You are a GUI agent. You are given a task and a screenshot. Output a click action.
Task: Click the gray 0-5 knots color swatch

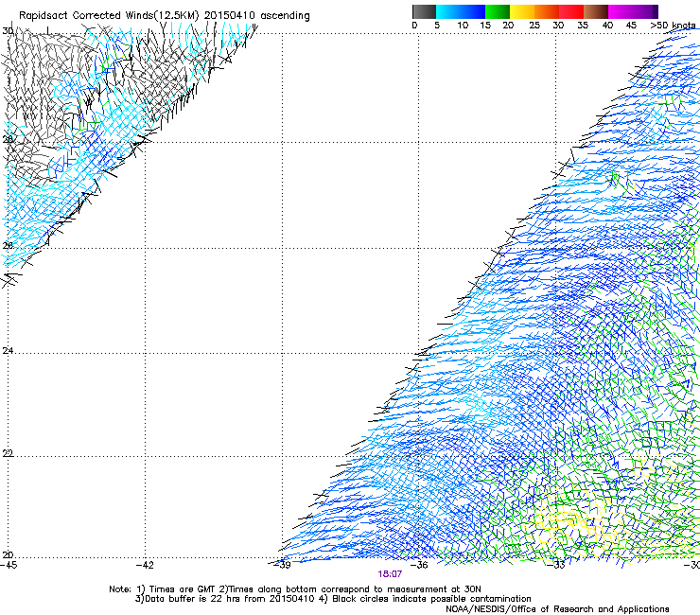(424, 11)
